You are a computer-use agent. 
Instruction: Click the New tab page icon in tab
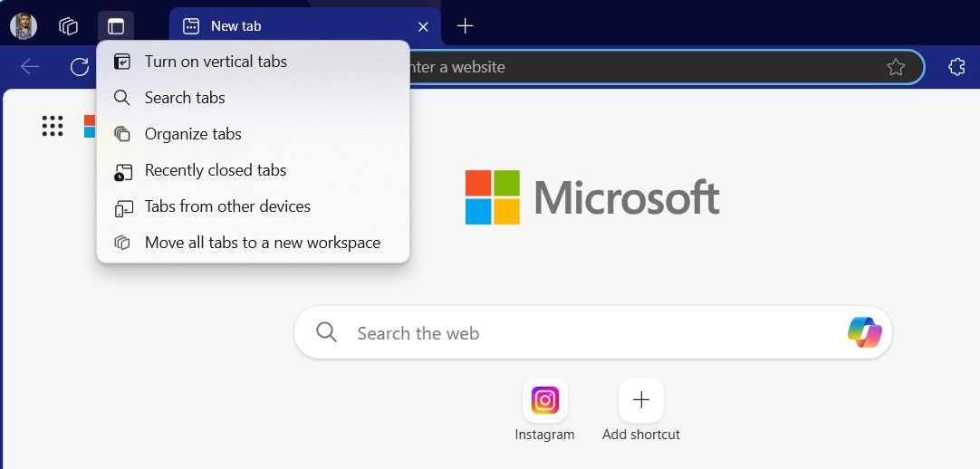click(x=190, y=26)
